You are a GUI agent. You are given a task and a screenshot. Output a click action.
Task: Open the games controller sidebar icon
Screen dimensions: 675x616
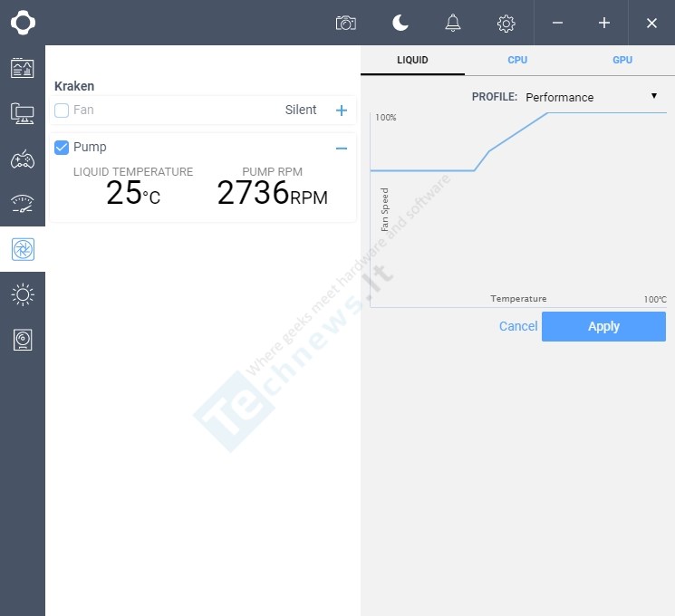tap(23, 159)
